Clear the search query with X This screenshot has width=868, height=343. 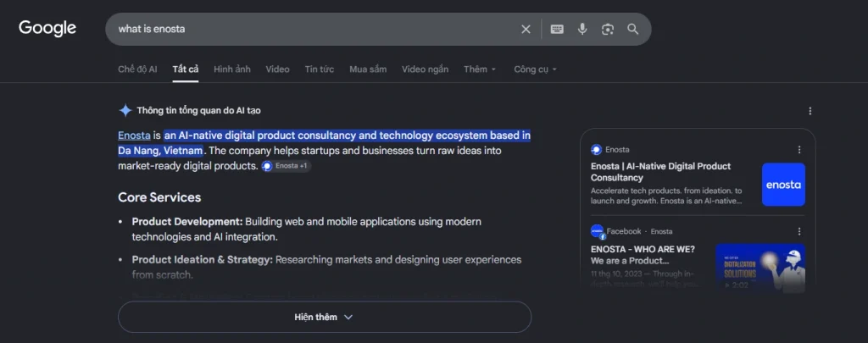526,30
